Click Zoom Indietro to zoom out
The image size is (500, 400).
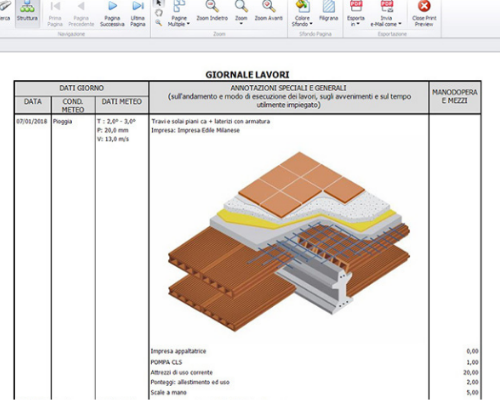pos(212,11)
